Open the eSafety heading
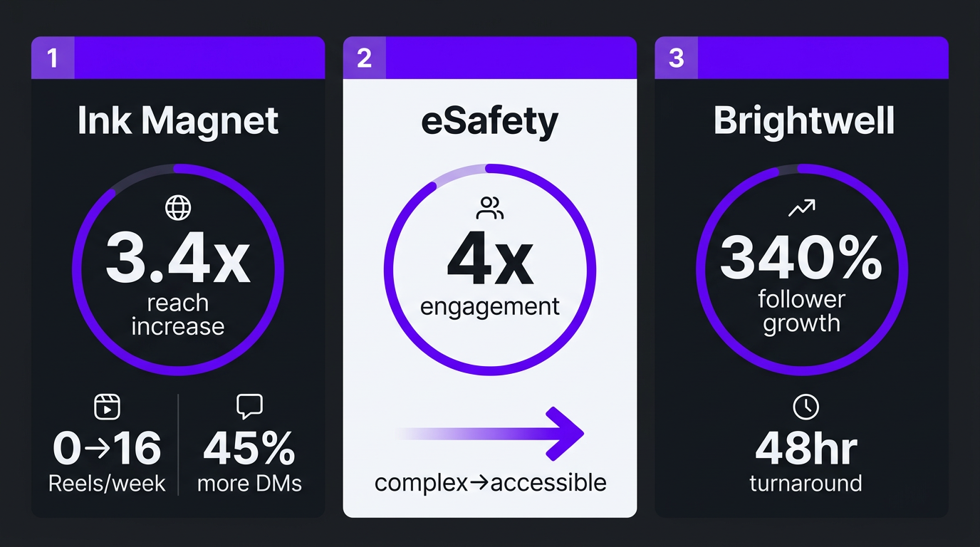Image resolution: width=980 pixels, height=547 pixels. tap(490, 121)
